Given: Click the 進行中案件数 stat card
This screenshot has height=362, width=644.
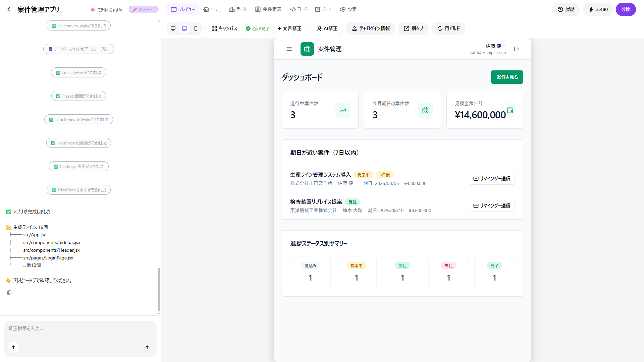Looking at the screenshot, I should tap(320, 110).
